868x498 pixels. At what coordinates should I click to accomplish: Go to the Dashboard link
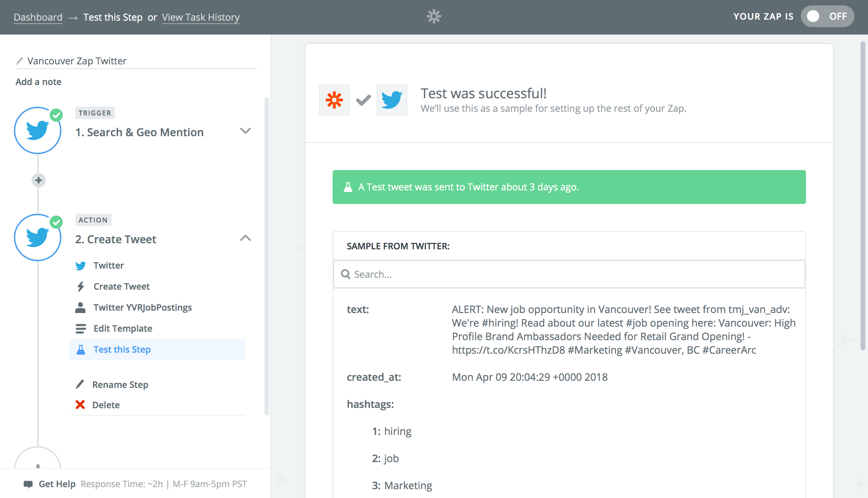coord(38,17)
